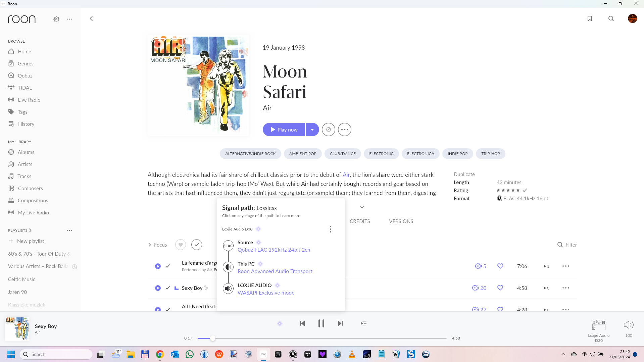The height and width of the screenshot is (362, 644).
Task: Open Play now dropdown arrow
Action: tap(312, 130)
